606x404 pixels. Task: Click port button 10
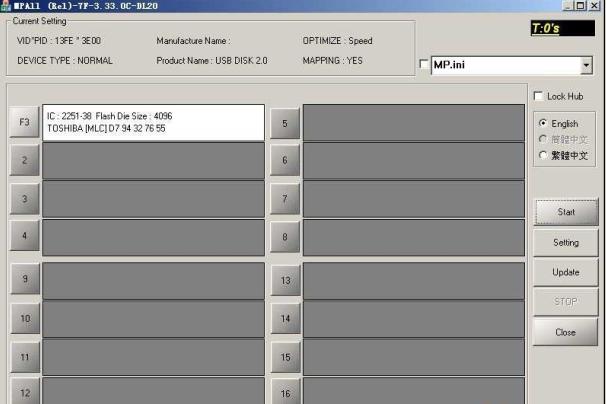tap(25, 318)
